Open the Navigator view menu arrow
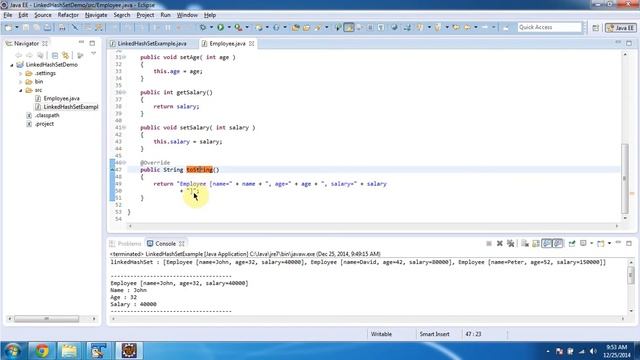Viewport: 640px width, 360px height. (93, 53)
